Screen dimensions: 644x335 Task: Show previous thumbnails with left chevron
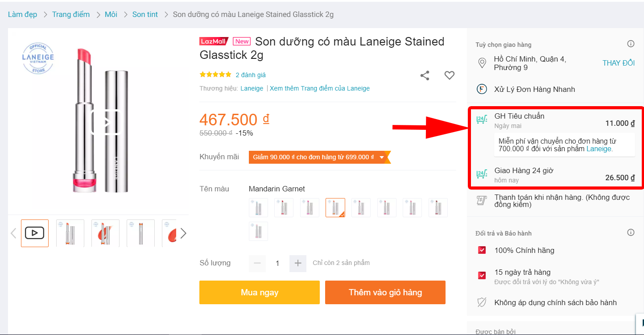(13, 233)
